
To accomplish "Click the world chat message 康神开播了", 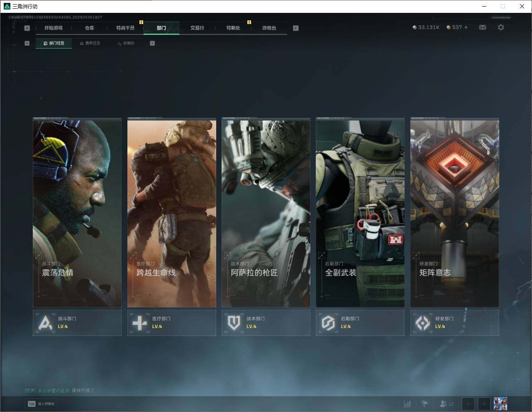I will [83, 390].
